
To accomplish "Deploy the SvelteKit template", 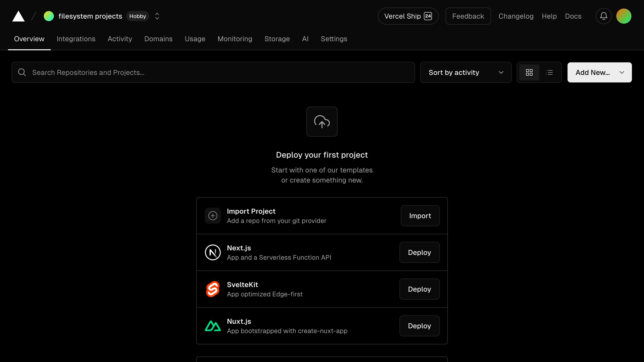I will 420,289.
